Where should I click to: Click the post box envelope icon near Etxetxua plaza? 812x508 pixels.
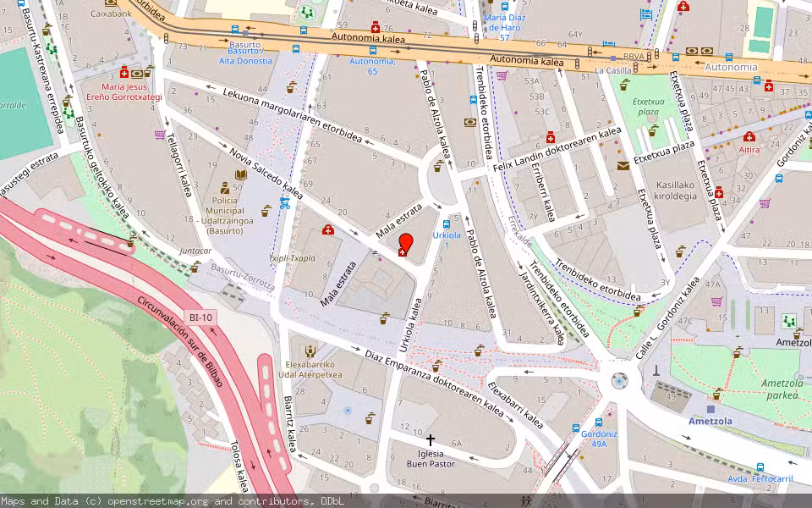point(623,166)
